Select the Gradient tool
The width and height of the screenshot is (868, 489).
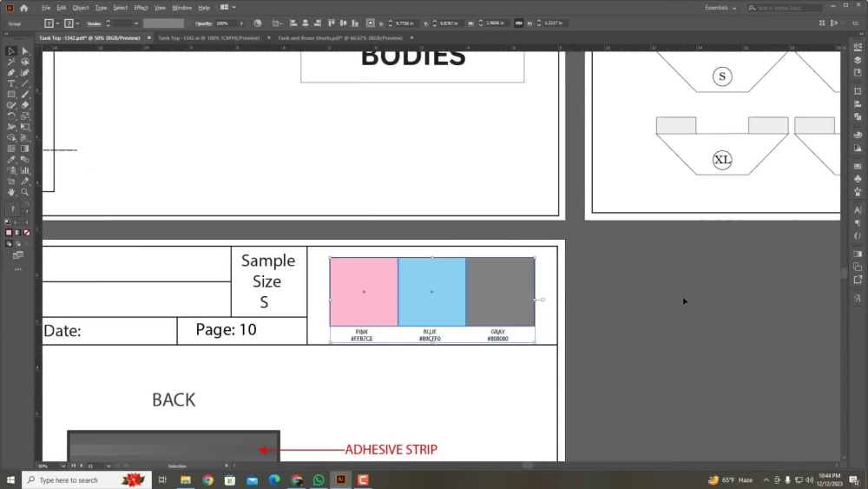tap(25, 149)
